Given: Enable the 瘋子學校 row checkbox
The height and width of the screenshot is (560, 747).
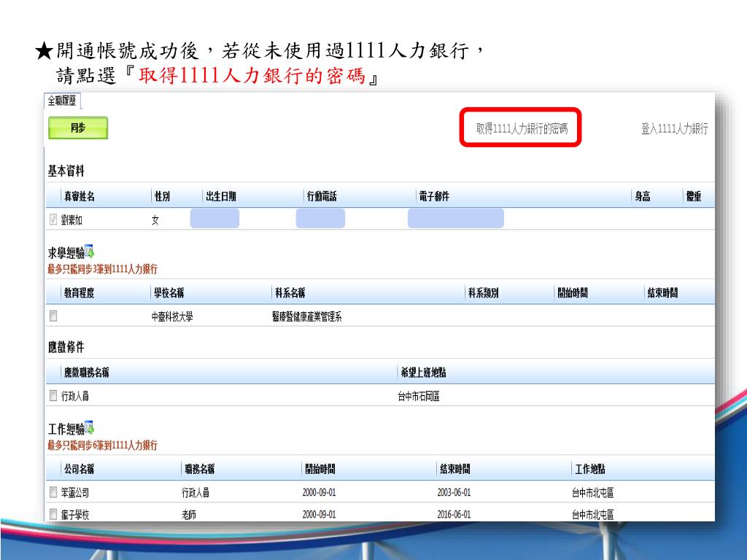Looking at the screenshot, I should click(x=53, y=514).
